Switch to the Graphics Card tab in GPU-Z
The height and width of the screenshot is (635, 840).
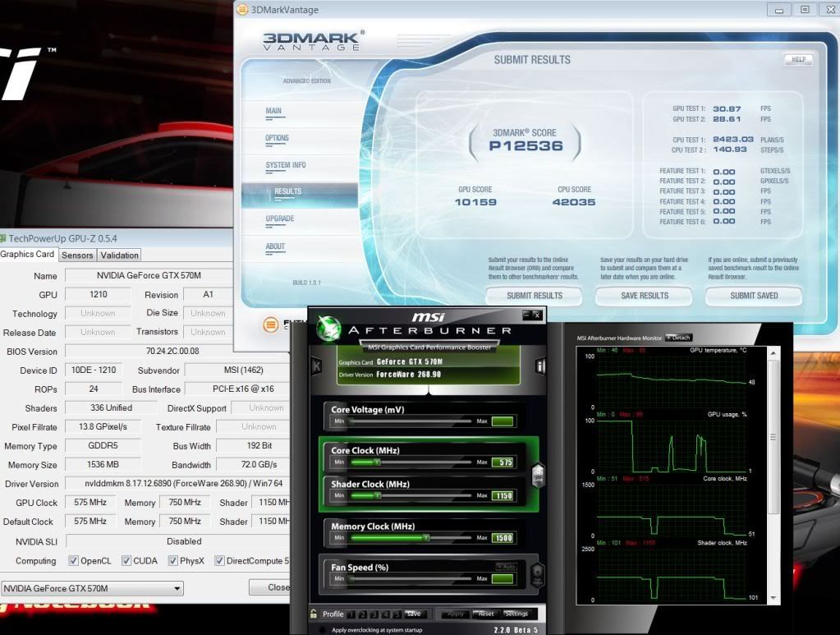pyautogui.click(x=28, y=255)
